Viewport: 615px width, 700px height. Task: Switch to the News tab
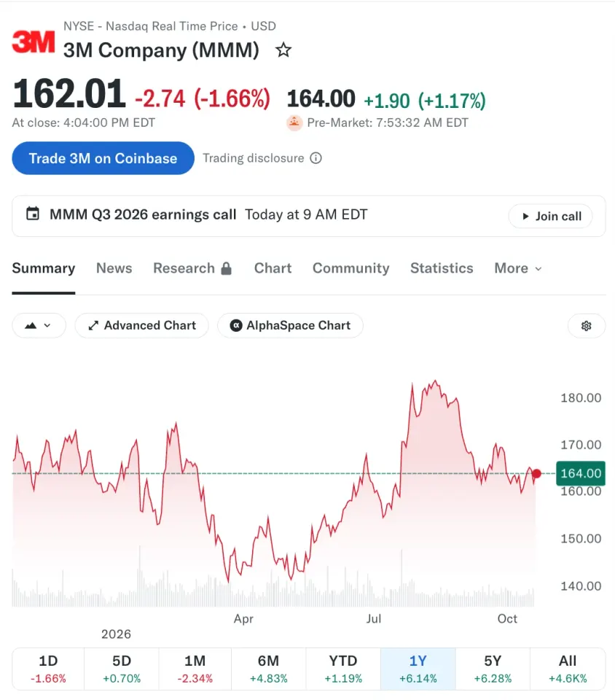click(114, 268)
